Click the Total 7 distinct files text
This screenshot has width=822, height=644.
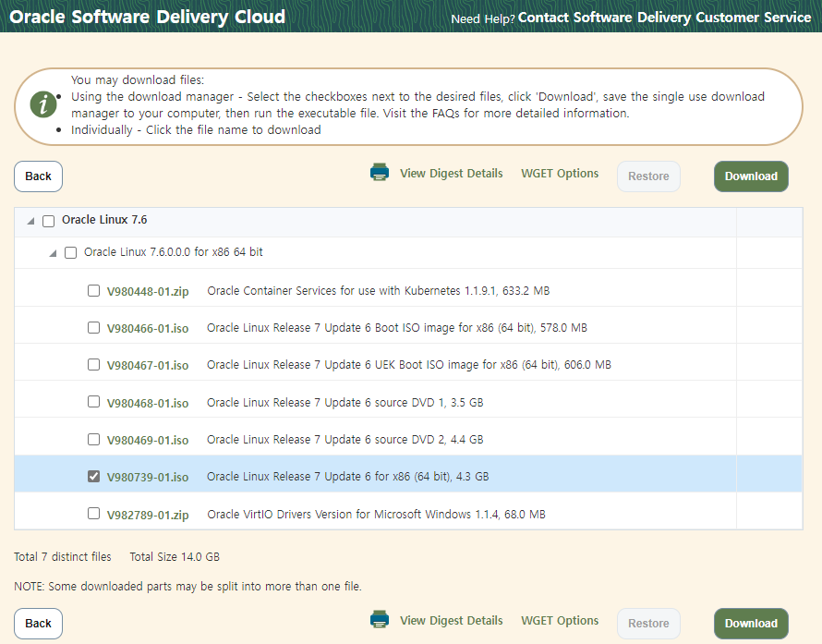[x=63, y=557]
